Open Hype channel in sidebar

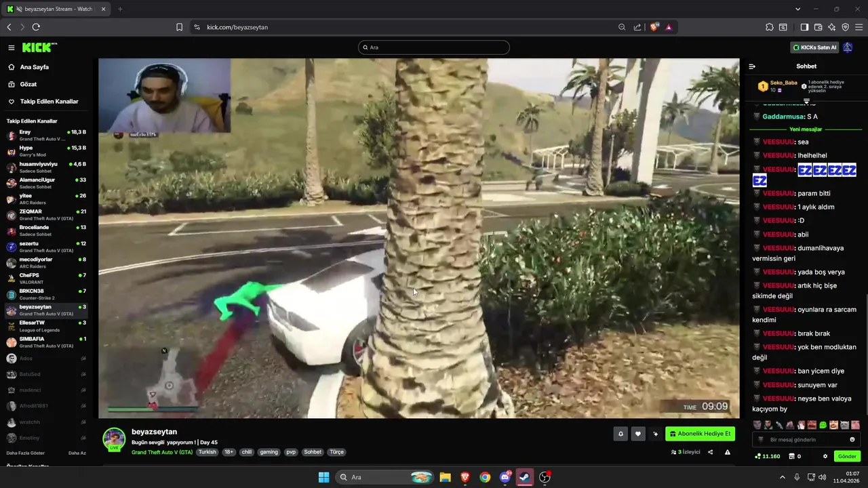click(46, 150)
